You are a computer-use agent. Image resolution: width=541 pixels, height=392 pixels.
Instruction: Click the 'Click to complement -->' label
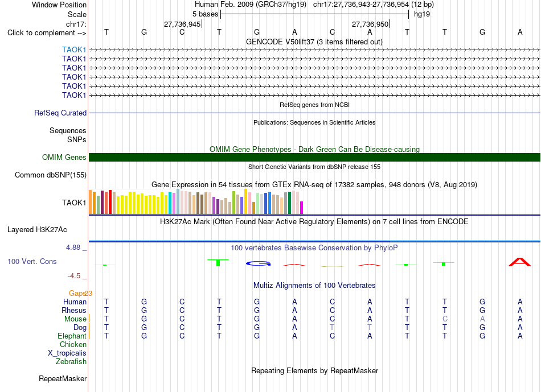[x=47, y=33]
